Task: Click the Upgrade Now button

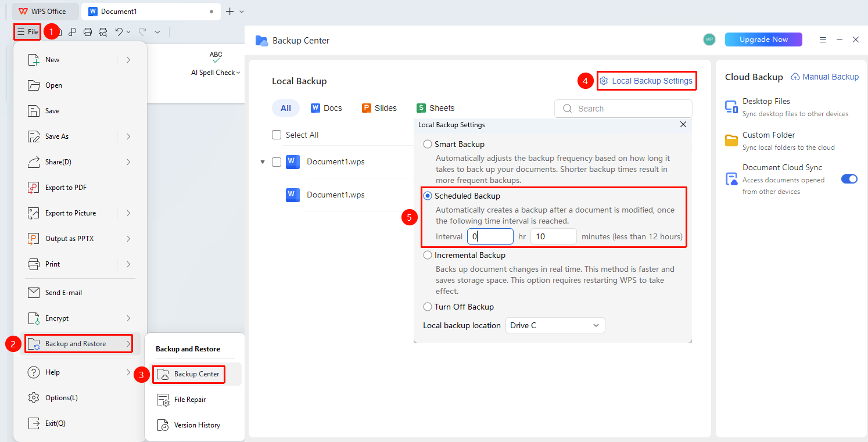Action: [763, 39]
